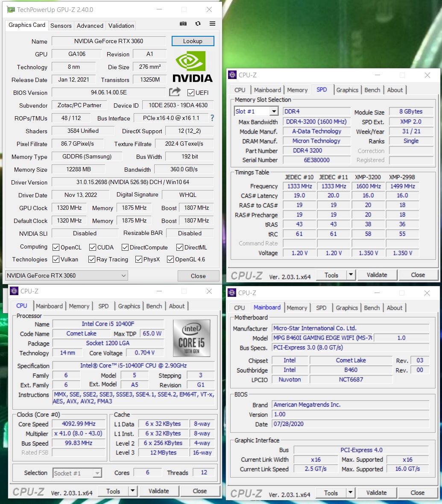Click the Bus Interface question mark help
The image size is (442, 504).
click(x=212, y=118)
